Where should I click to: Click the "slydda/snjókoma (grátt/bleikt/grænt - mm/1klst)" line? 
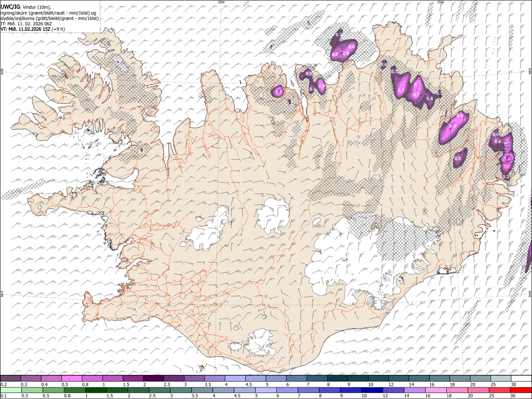[49, 18]
